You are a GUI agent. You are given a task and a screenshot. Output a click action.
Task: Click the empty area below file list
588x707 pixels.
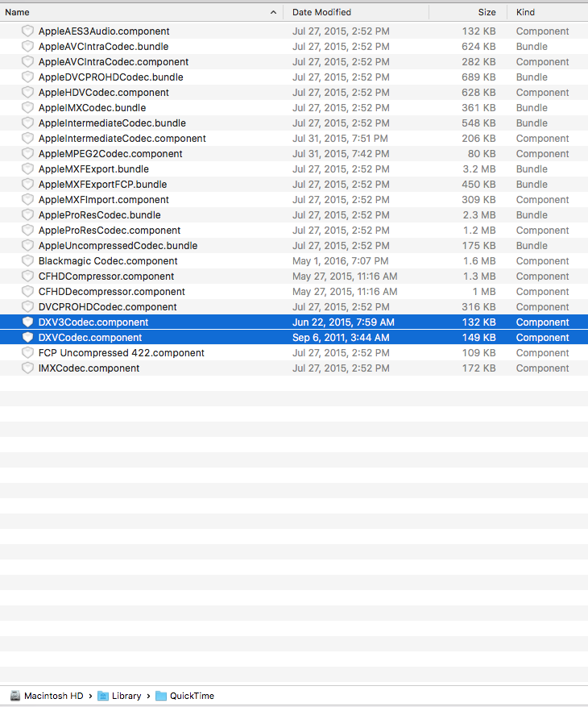(294, 524)
